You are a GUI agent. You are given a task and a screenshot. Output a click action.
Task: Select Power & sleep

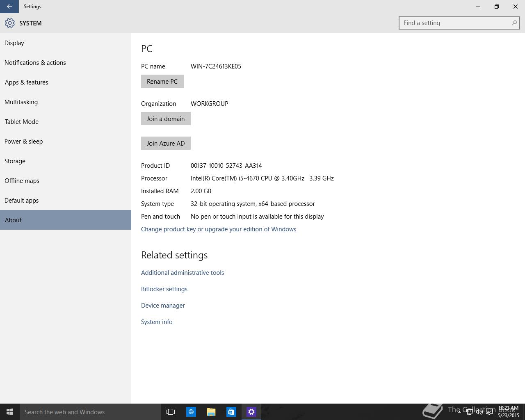coord(66,142)
